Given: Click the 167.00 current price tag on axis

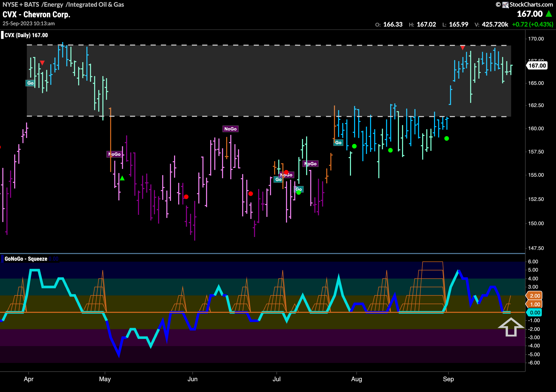Looking at the screenshot, I should pyautogui.click(x=537, y=66).
